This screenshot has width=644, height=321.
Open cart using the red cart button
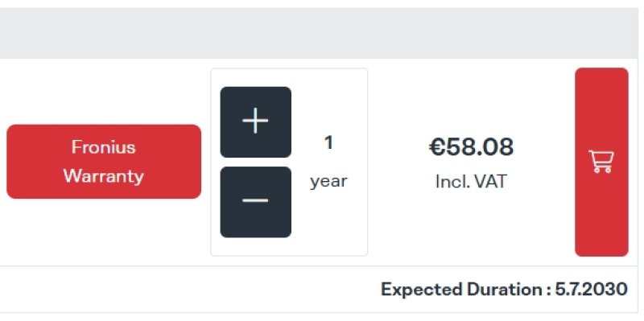tap(601, 163)
